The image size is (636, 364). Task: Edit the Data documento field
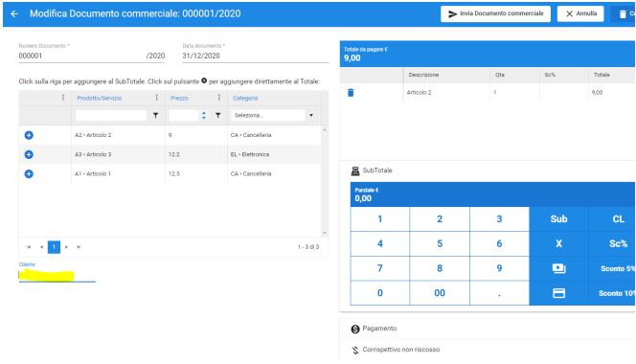255,56
